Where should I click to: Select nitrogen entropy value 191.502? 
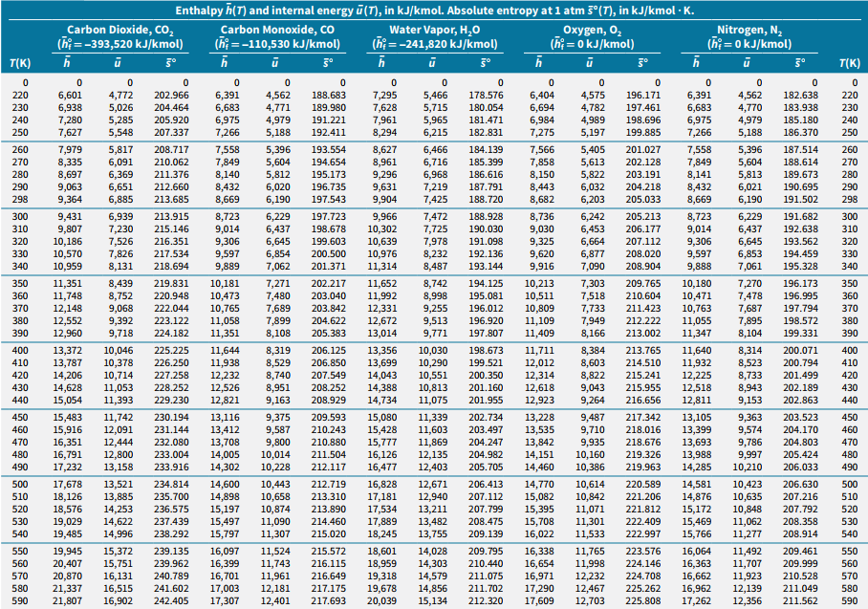800,199
